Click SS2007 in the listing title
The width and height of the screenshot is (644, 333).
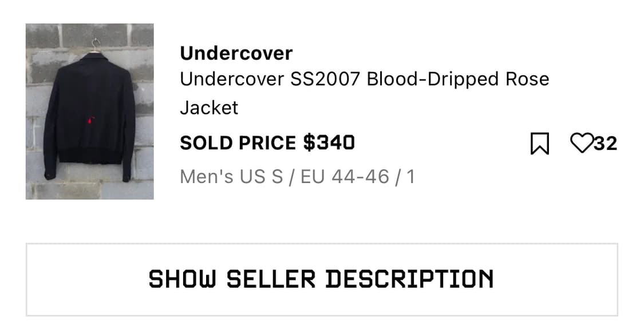(325, 79)
